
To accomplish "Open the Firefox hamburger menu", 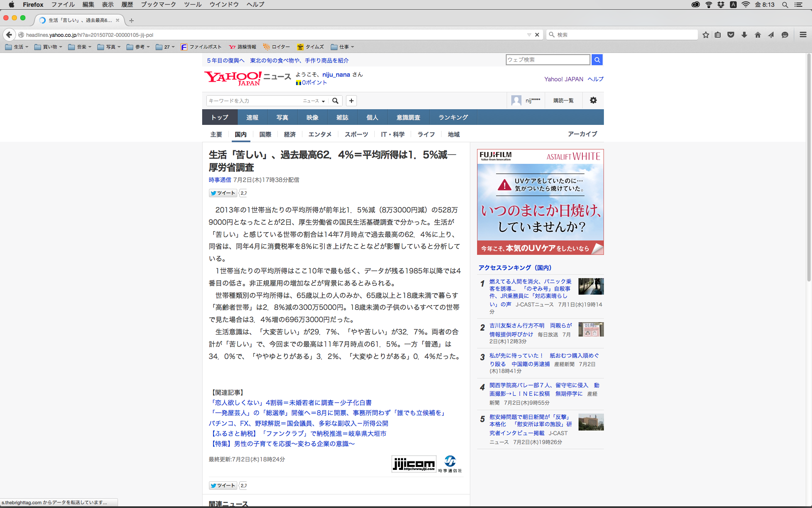I will [803, 35].
